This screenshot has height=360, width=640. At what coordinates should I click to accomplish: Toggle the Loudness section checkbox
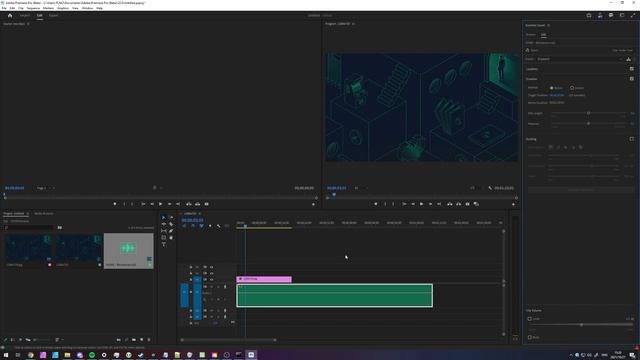click(x=632, y=69)
